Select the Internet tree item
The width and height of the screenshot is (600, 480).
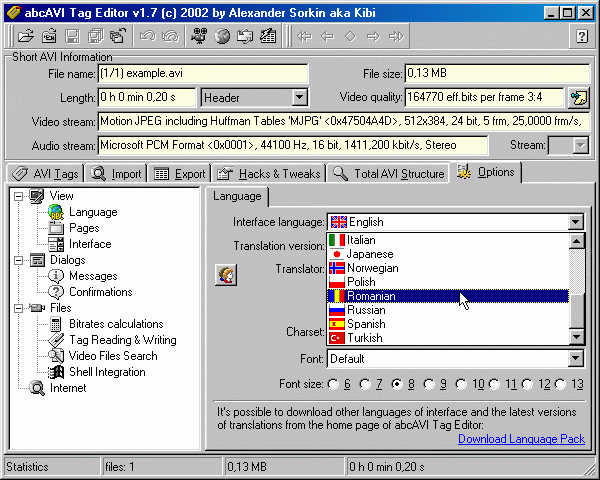pos(68,388)
